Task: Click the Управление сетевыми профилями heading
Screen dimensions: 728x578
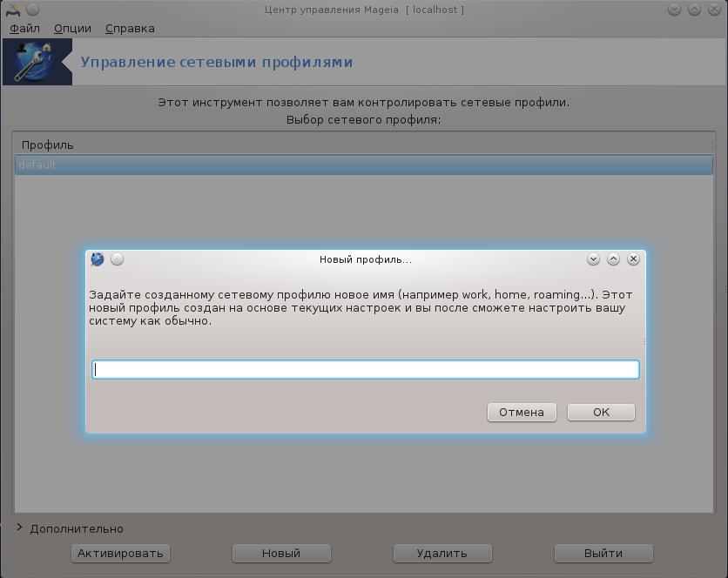Action: tap(217, 62)
